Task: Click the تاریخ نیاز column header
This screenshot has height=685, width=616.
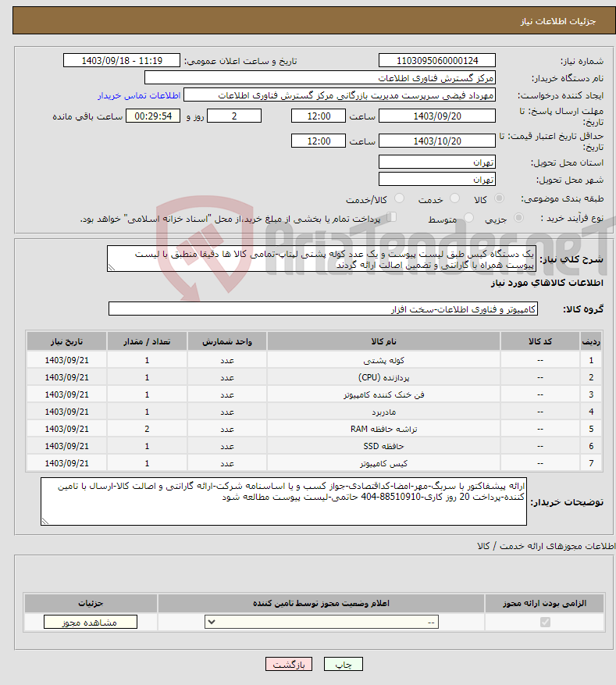Action: point(67,341)
